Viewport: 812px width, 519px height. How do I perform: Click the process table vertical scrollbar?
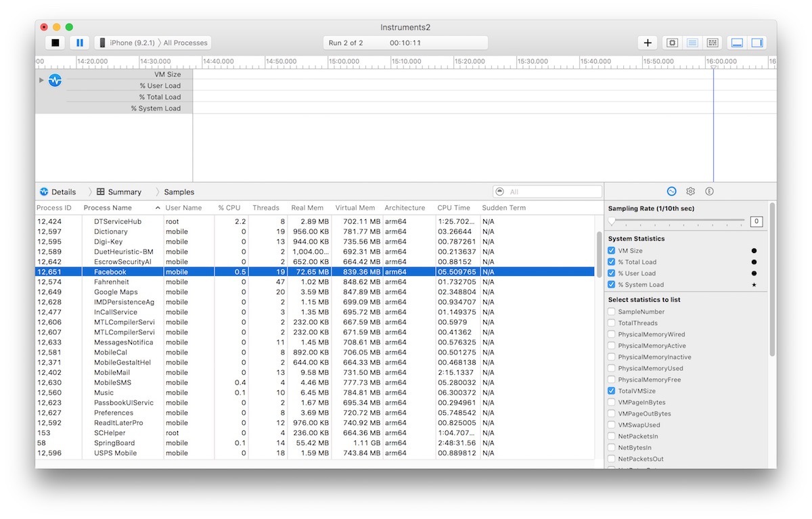[599, 254]
